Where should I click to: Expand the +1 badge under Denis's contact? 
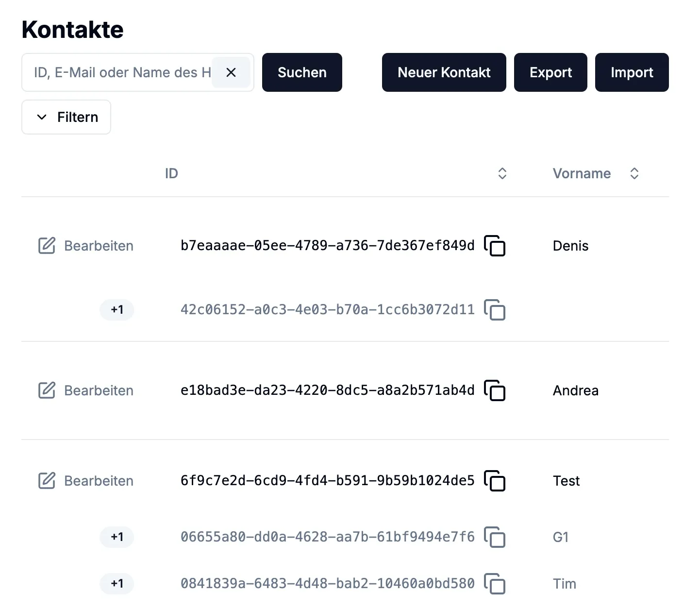pyautogui.click(x=117, y=310)
